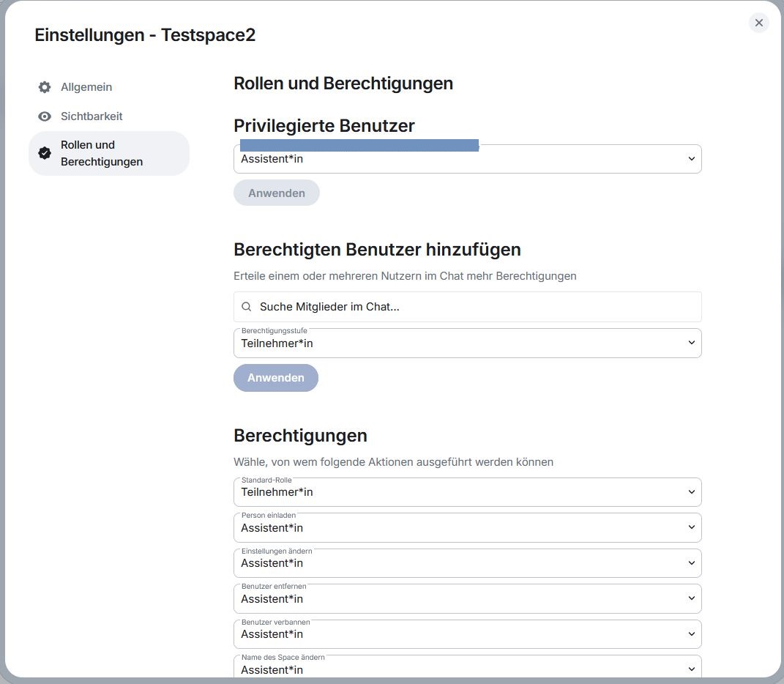784x684 pixels.
Task: Expand the Standard-Rolle dropdown
Action: (x=467, y=492)
